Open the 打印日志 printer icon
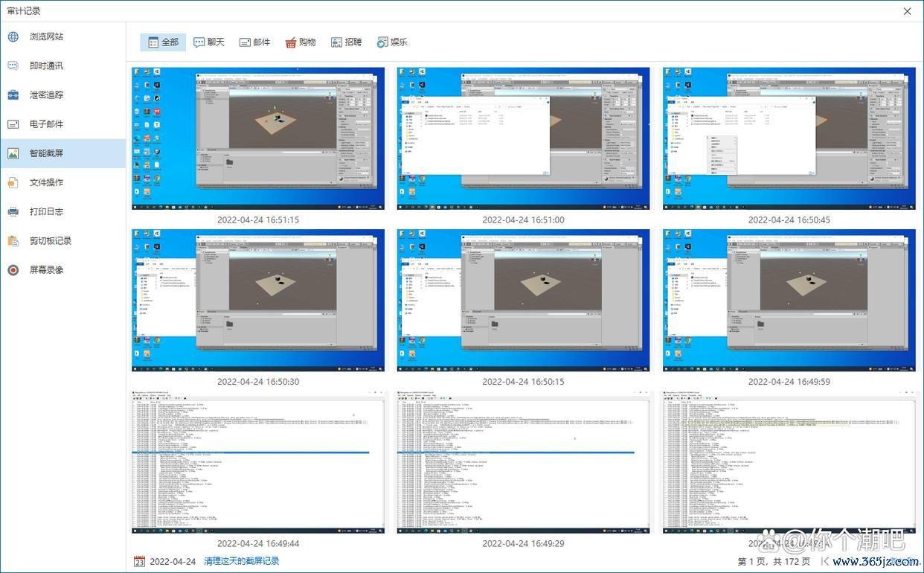The width and height of the screenshot is (924, 573). (13, 211)
